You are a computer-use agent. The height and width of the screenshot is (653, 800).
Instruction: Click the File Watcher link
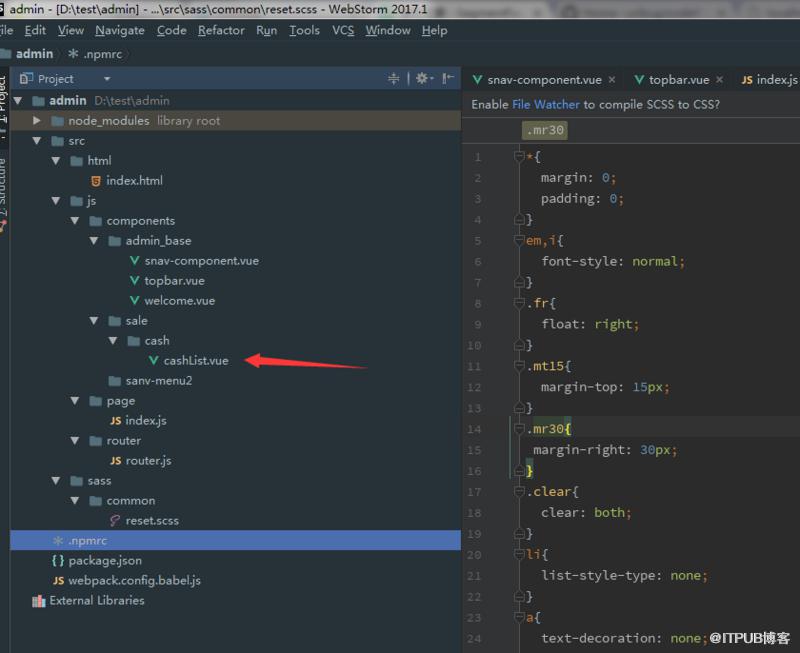[545, 105]
